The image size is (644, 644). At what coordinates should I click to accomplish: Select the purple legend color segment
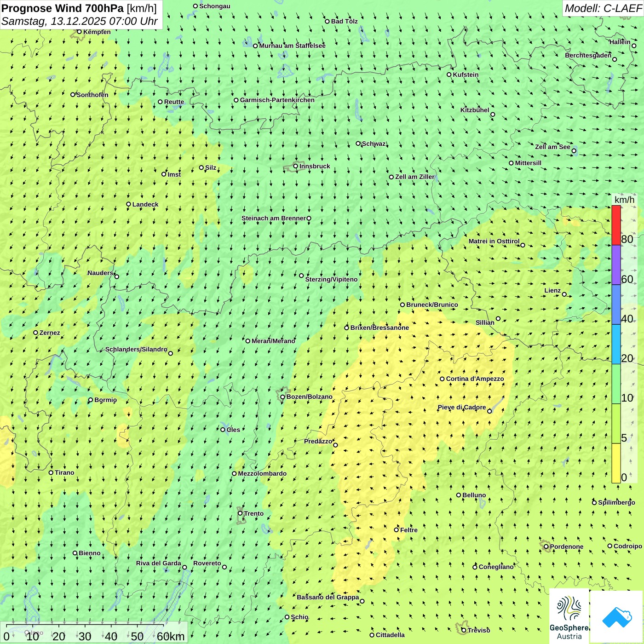616,265
